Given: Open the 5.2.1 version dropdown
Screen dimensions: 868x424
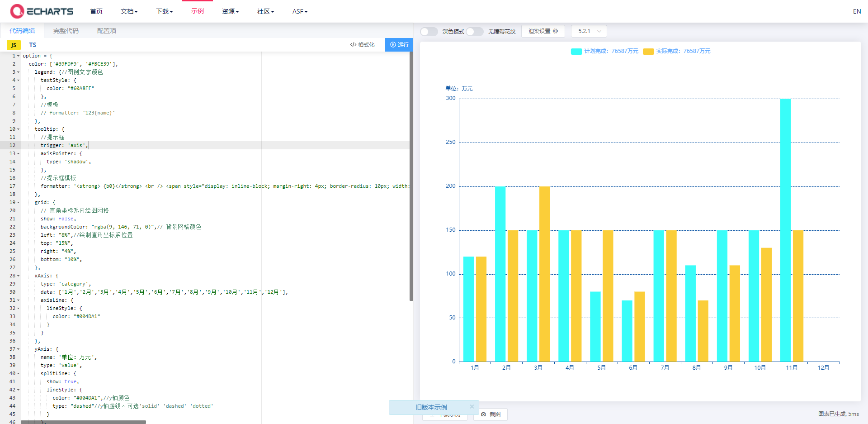Looking at the screenshot, I should click(589, 31).
